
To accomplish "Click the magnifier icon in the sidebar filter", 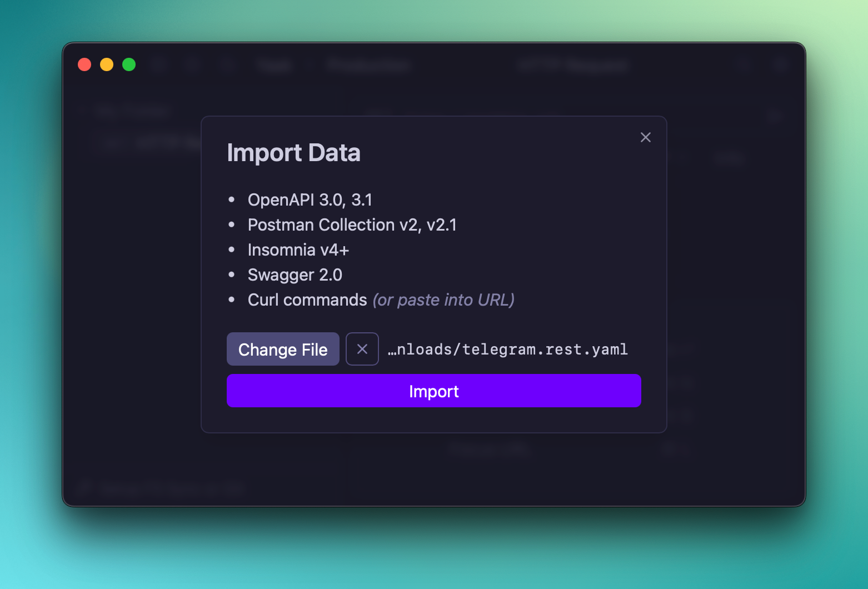I will click(84, 488).
